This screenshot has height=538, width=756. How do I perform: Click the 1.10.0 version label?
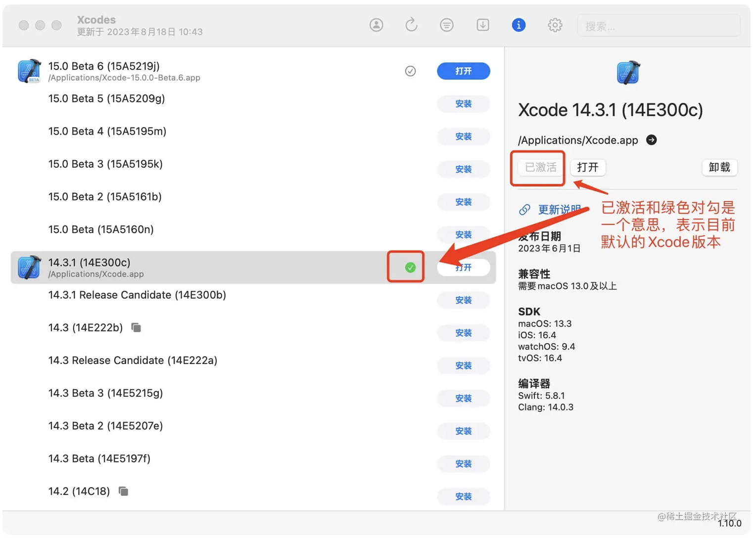729,523
